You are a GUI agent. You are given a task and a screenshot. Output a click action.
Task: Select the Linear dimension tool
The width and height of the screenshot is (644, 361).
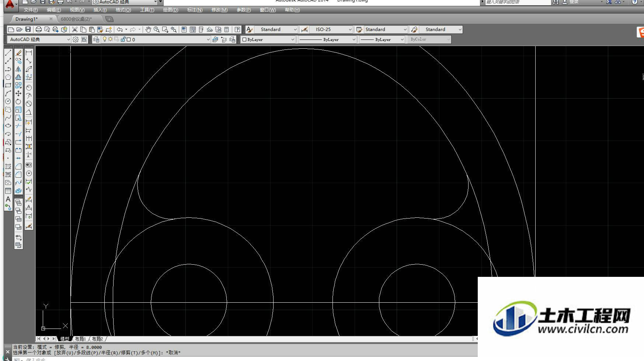tap(29, 53)
